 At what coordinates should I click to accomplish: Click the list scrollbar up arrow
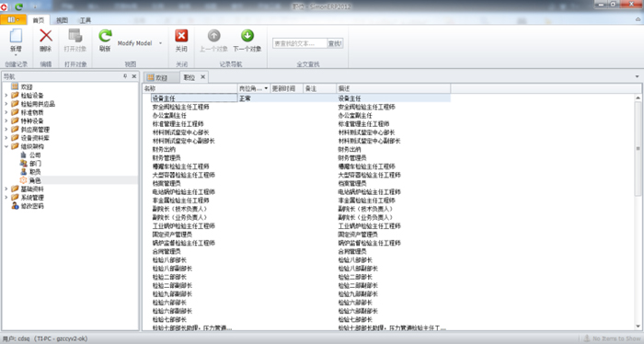(x=638, y=98)
